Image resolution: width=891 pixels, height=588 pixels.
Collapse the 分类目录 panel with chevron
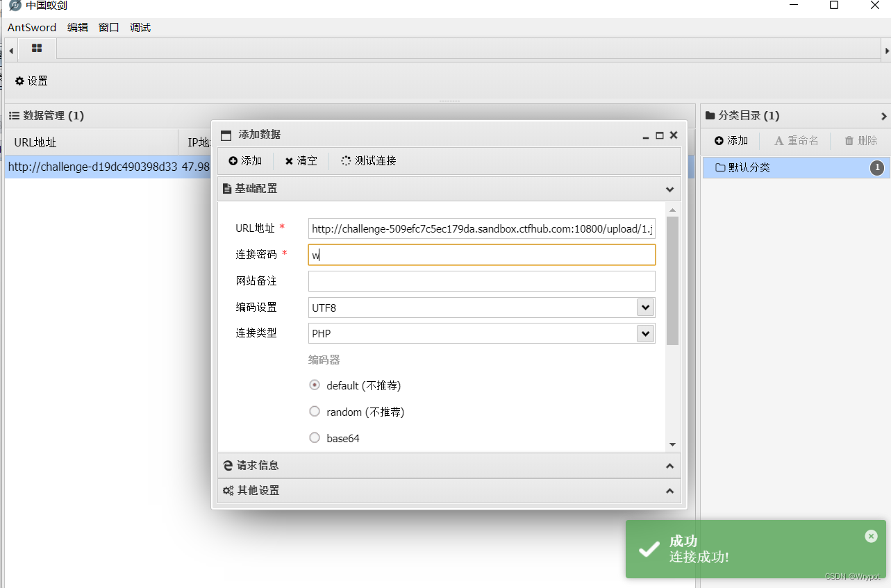click(884, 116)
